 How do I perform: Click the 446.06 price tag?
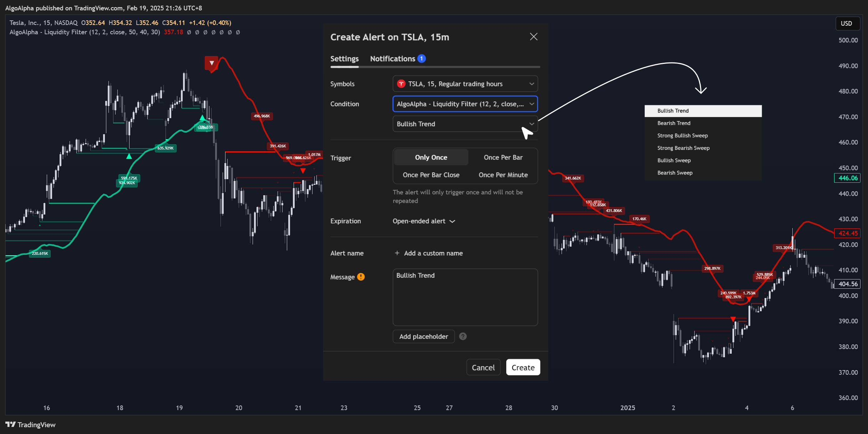click(847, 178)
